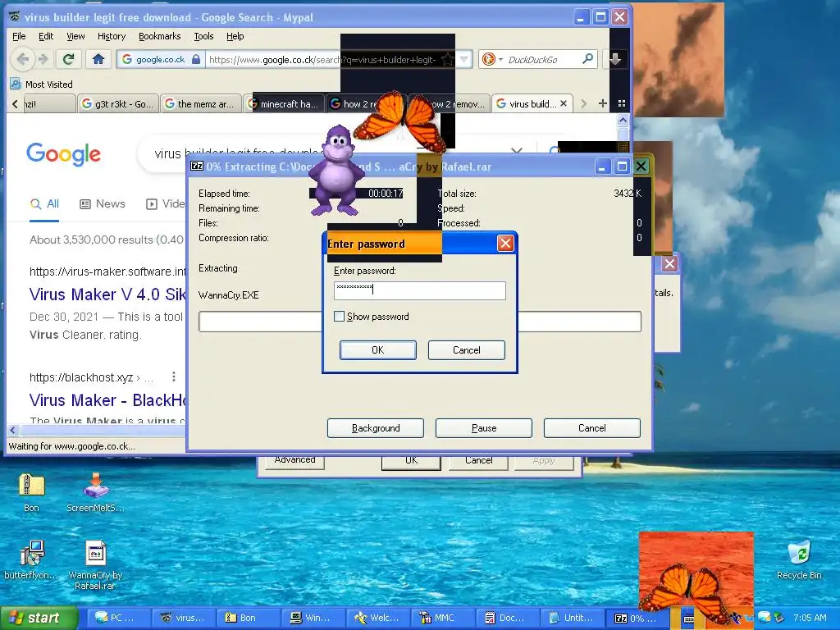Click the orange butterfly over the browser tabs
This screenshot has height=630, width=840.
click(x=400, y=121)
